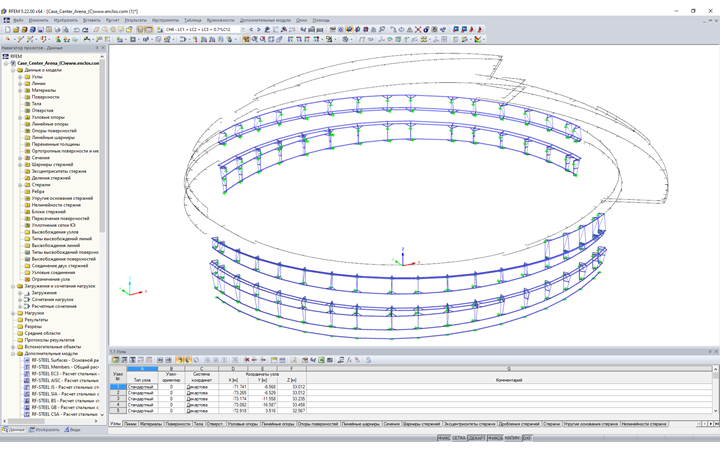Viewport: 720px width, 450px height.
Task: Click the Save diskette icon in the toolbar
Action: [40, 29]
